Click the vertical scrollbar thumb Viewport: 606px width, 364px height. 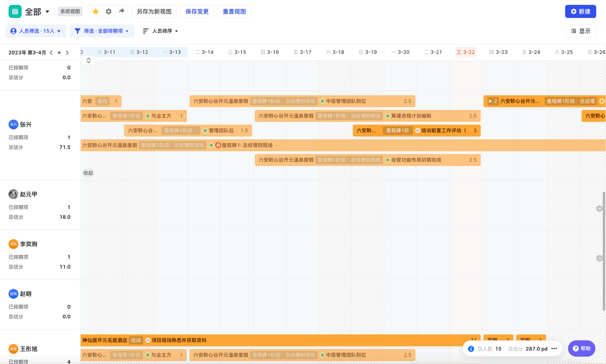[604, 251]
